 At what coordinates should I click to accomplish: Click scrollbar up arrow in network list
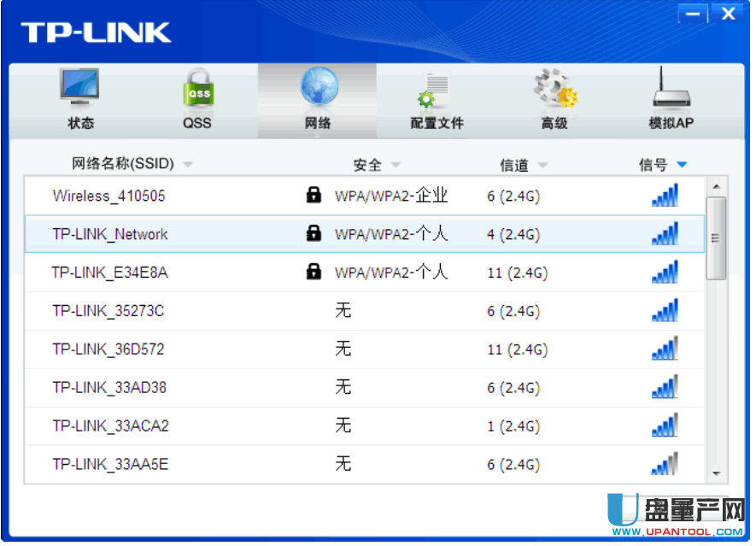[717, 186]
